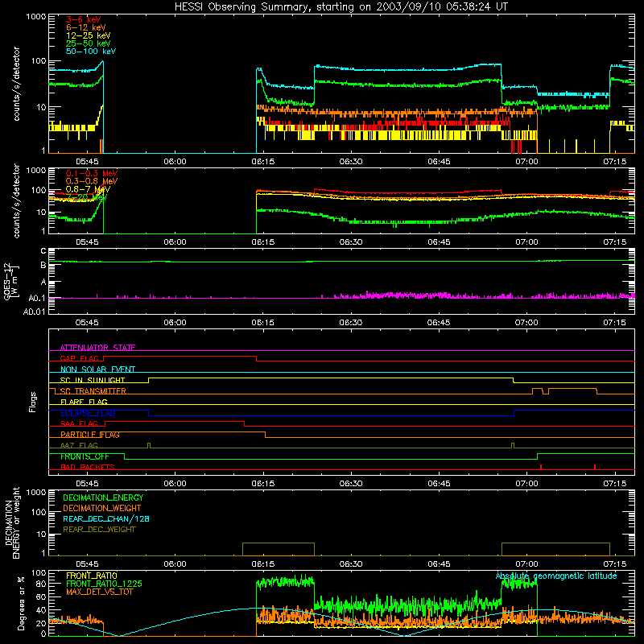Click the BAD_PACKETS flag label
644x644 pixels.
pos(88,467)
